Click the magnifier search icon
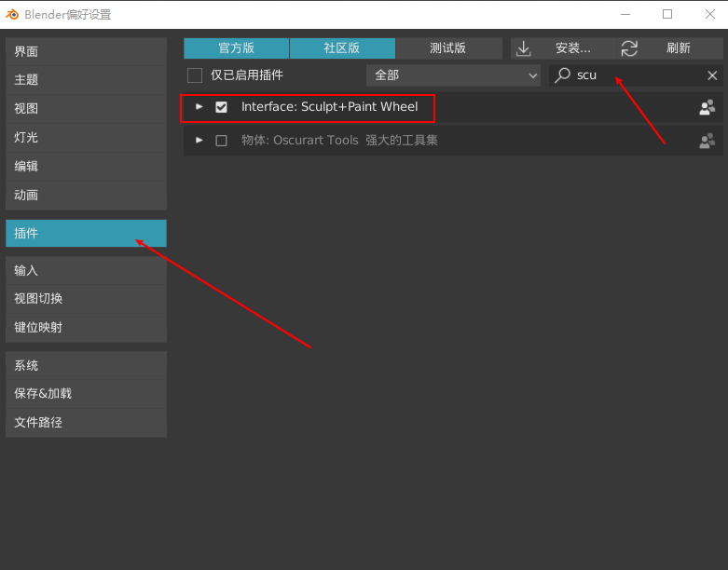The width and height of the screenshot is (728, 570). click(562, 75)
